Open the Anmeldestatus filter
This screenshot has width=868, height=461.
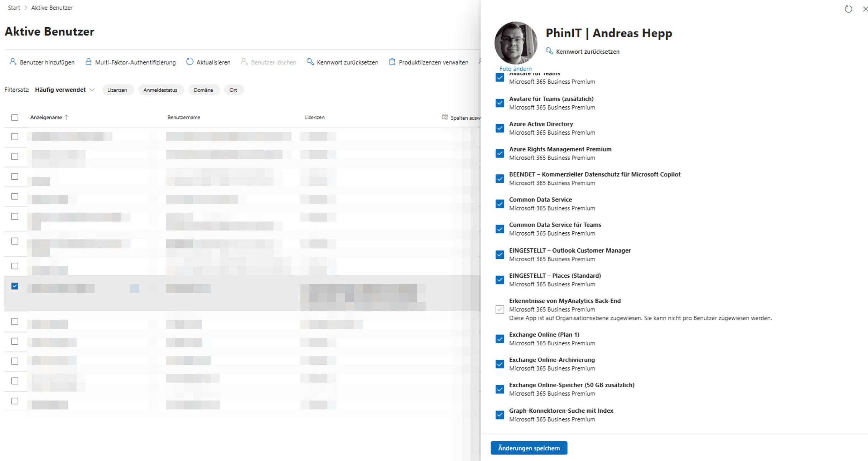coord(160,90)
